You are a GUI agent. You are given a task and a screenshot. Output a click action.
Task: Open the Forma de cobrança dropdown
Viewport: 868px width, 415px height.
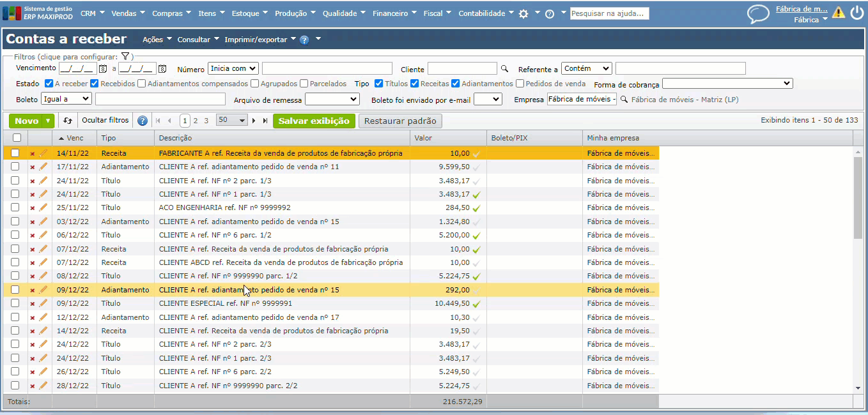[x=727, y=84]
